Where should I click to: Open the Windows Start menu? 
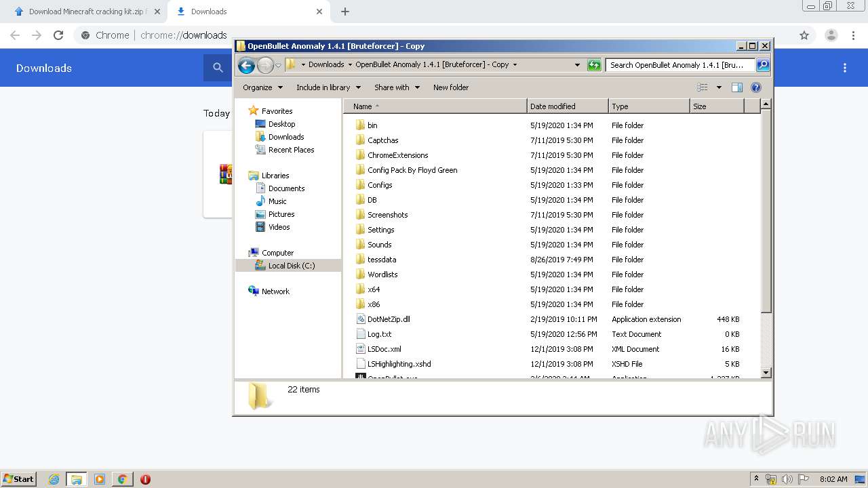(x=19, y=479)
